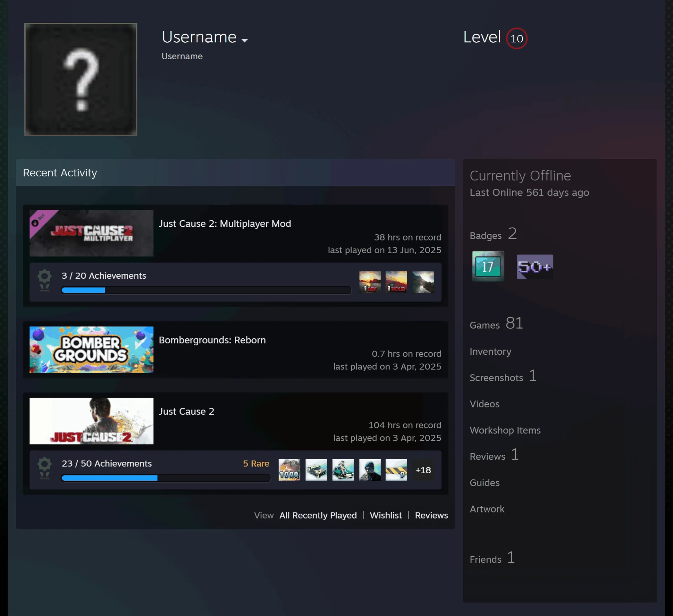Click the '1 HOUR' achievement icon
The image size is (673, 616).
click(396, 282)
